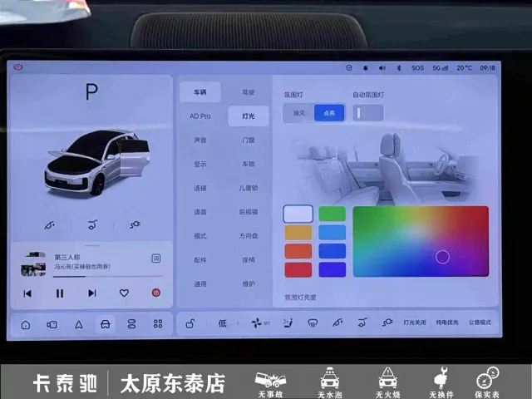Pick the green ambient color swatch
This screenshot has height=399, width=532.
[332, 214]
